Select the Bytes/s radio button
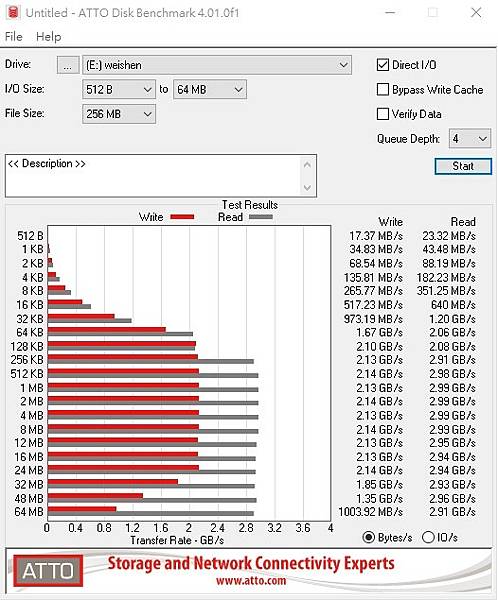 [x=369, y=538]
